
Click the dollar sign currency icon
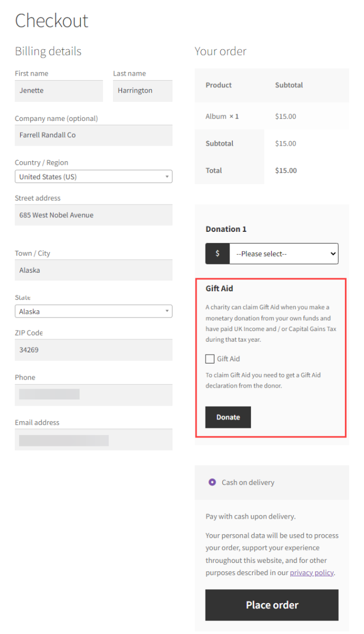[x=217, y=254]
